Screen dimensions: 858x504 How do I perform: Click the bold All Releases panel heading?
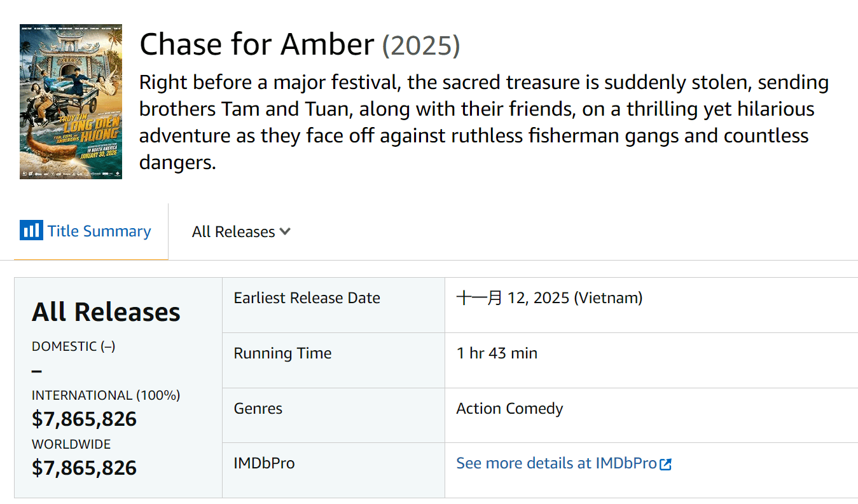click(106, 312)
